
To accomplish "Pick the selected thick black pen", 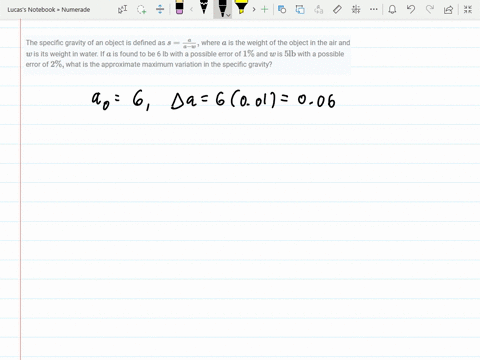I will 222,8.
